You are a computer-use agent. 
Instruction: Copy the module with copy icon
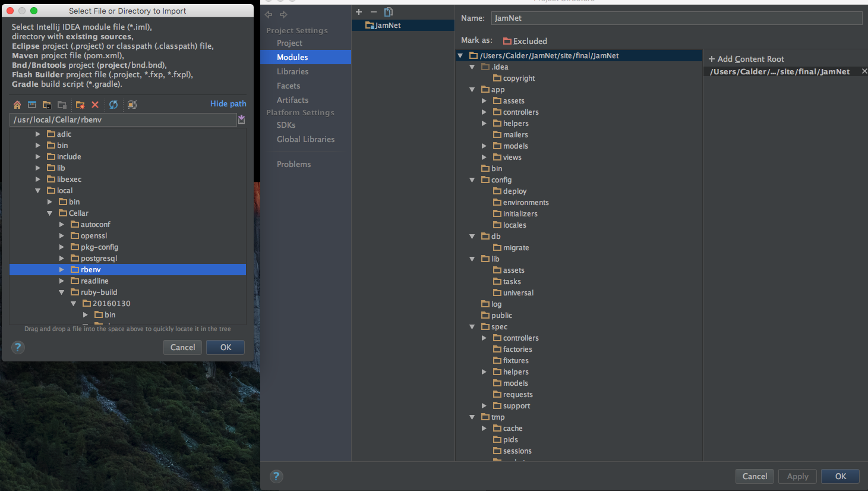pyautogui.click(x=389, y=12)
